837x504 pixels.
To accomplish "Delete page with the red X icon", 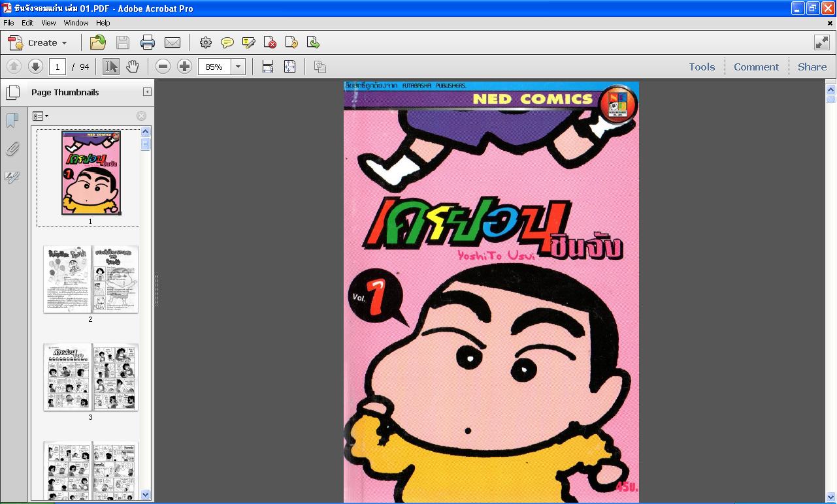I will pos(270,42).
